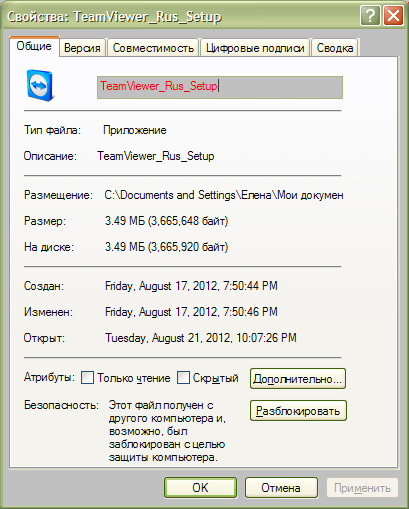Image resolution: width=409 pixels, height=509 pixels.
Task: Click the Применить button
Action: (362, 488)
